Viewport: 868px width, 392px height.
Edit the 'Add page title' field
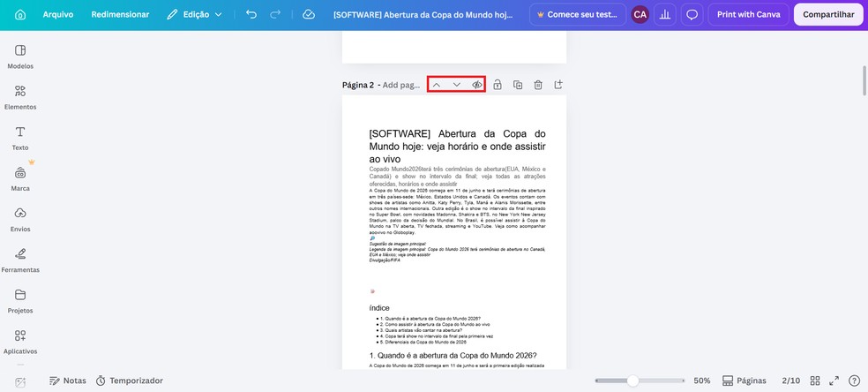[x=401, y=86]
